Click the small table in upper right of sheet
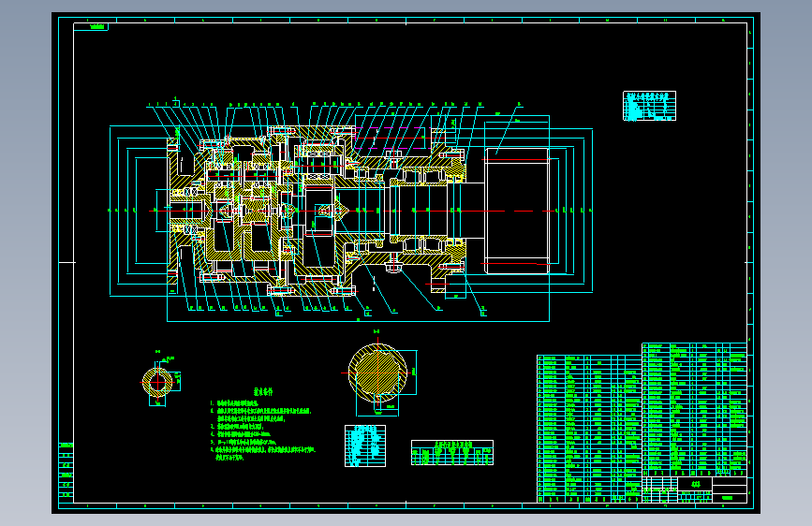 pos(649,106)
